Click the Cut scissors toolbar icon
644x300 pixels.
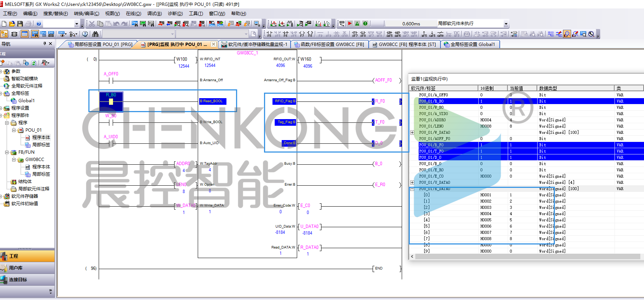tap(92, 24)
